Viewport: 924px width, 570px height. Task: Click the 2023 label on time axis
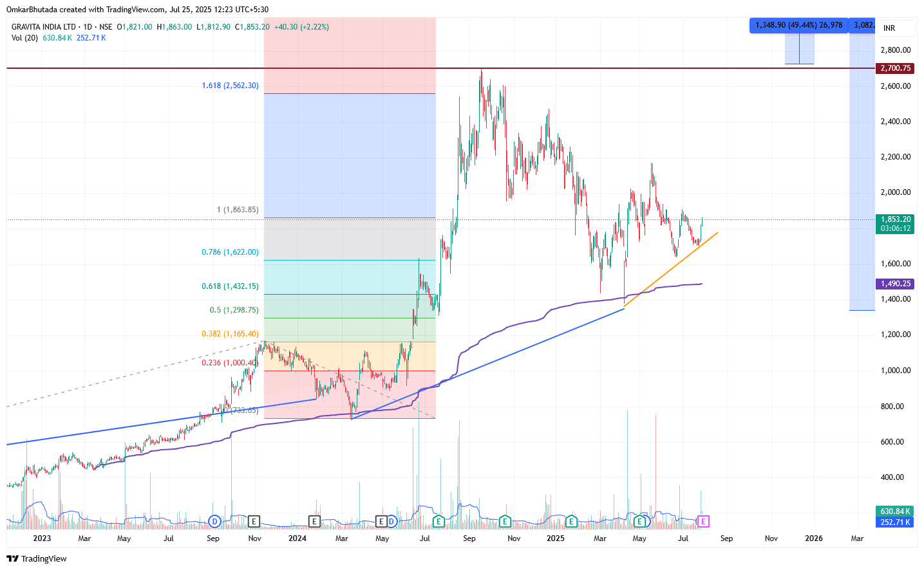(42, 538)
